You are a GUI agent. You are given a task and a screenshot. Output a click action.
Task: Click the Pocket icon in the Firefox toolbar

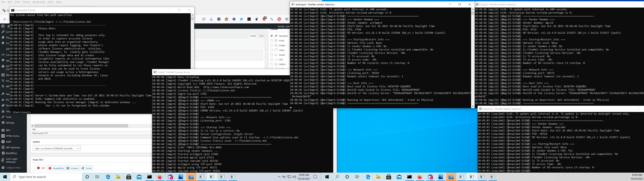click(x=204, y=19)
